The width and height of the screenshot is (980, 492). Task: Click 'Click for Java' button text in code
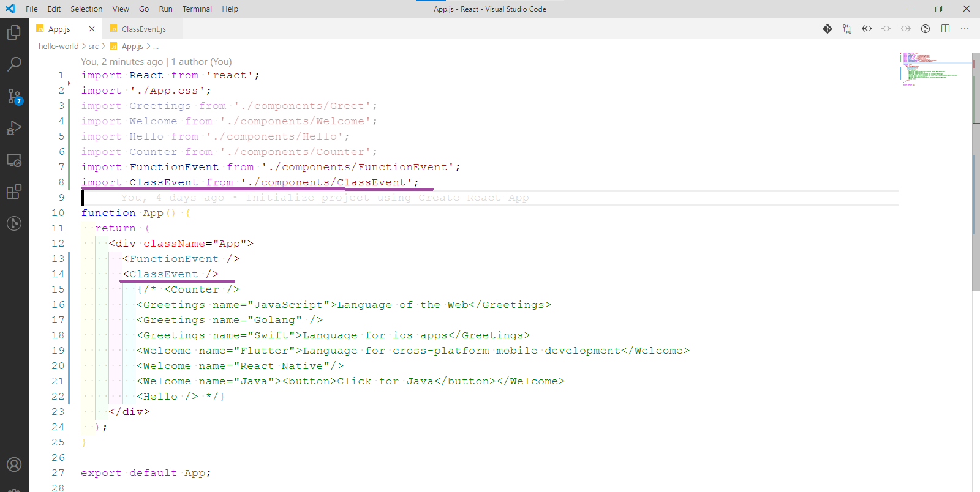[385, 381]
